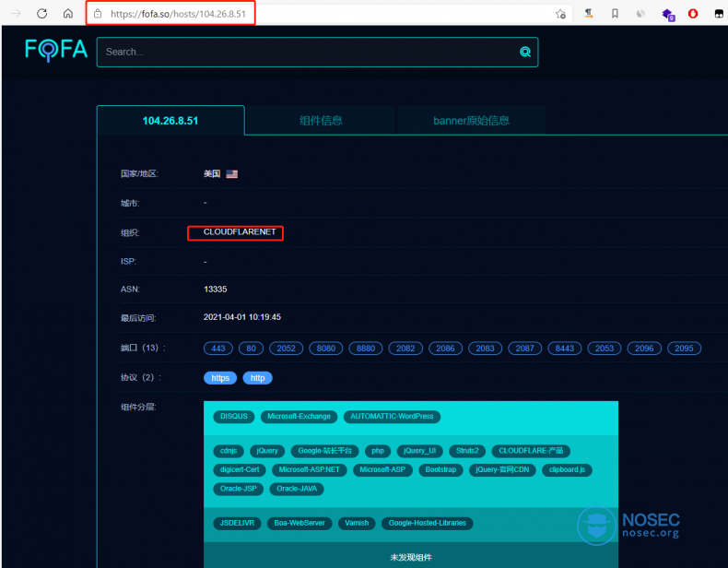Image resolution: width=728 pixels, height=568 pixels.
Task: Select the http protocol tag
Action: [258, 378]
